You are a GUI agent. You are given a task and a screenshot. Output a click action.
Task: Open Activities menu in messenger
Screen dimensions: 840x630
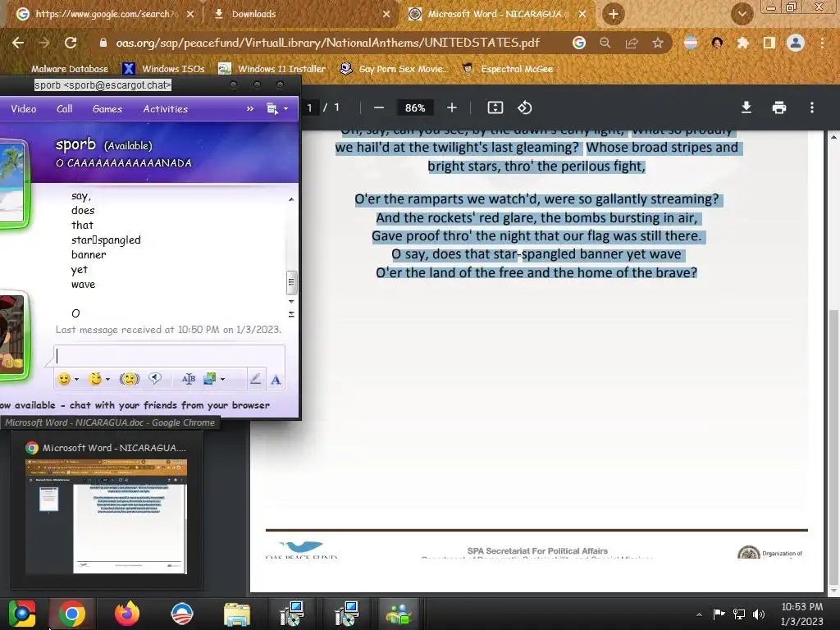point(166,109)
